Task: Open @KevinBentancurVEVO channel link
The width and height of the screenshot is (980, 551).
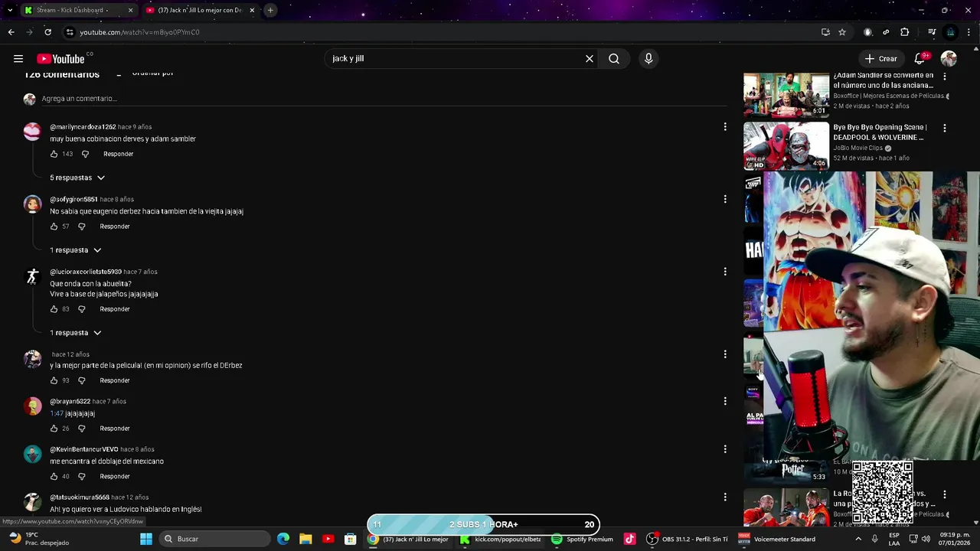Action: click(84, 449)
